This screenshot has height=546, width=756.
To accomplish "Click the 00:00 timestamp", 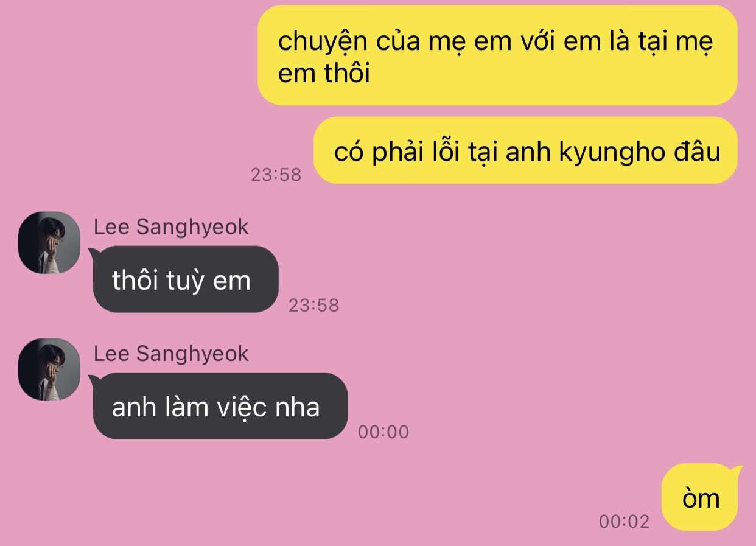I will pos(383,432).
